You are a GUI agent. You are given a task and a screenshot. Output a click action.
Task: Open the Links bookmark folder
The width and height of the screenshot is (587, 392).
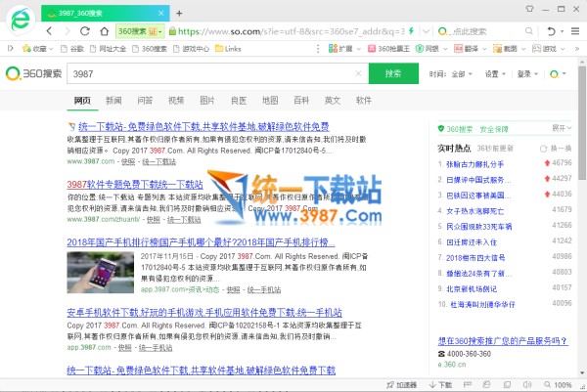[228, 49]
